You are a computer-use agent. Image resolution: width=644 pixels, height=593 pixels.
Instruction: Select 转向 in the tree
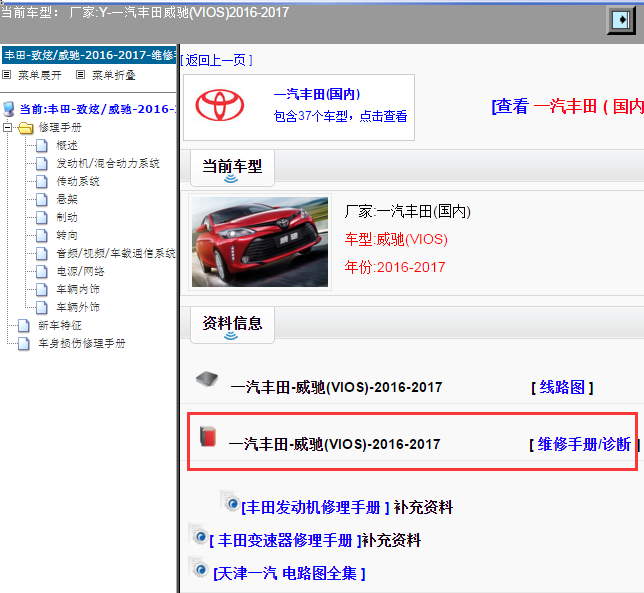[67, 235]
